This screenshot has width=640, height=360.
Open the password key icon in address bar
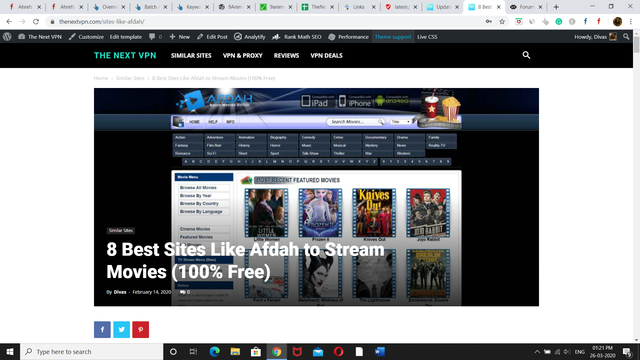tap(489, 22)
